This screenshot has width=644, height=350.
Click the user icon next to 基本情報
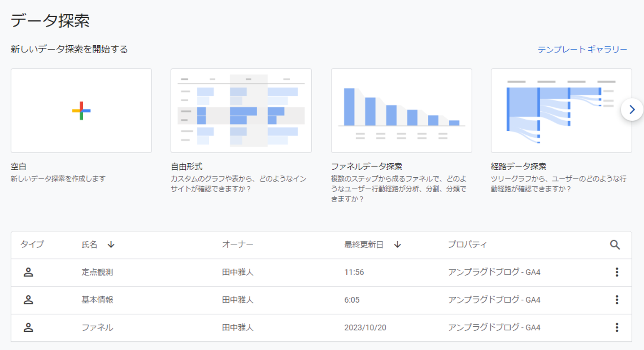28,299
